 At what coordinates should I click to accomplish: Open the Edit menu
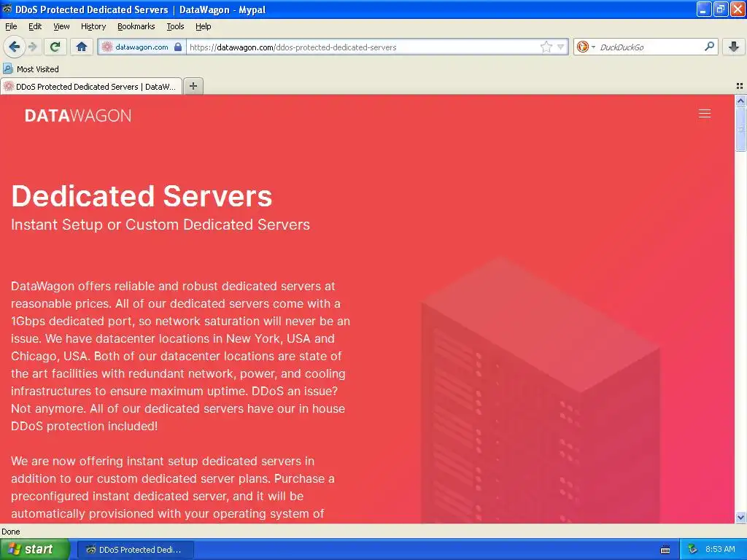(x=35, y=26)
